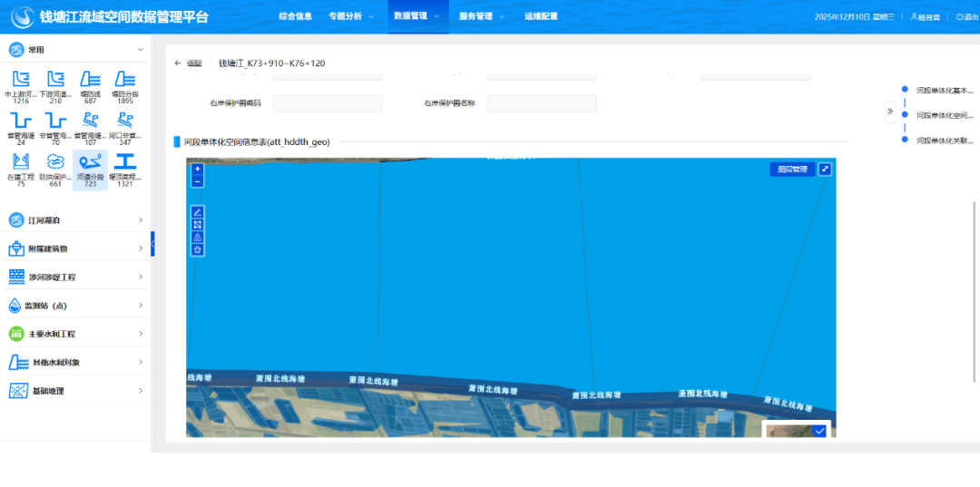This screenshot has height=487, width=980.
Task: Click the back arrow 返回
Action: (x=188, y=63)
